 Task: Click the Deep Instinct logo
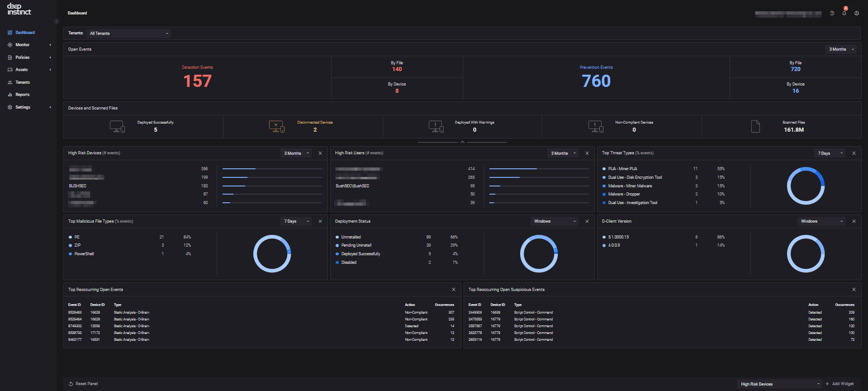19,10
